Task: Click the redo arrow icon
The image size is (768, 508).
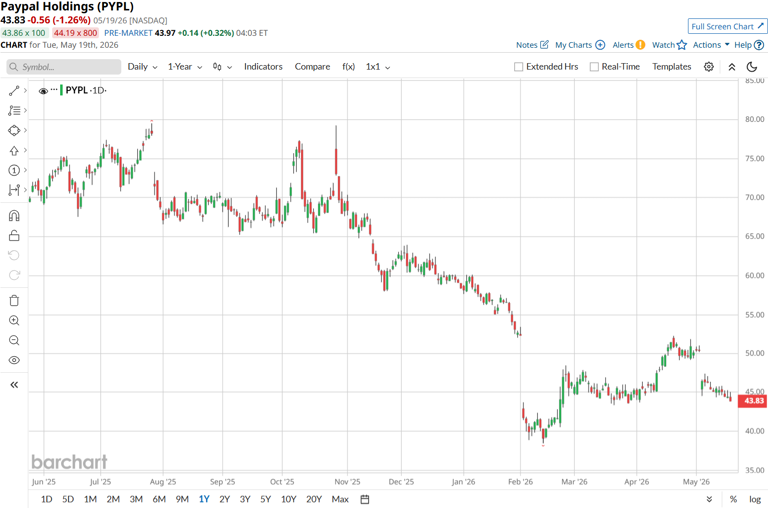Action: click(14, 275)
